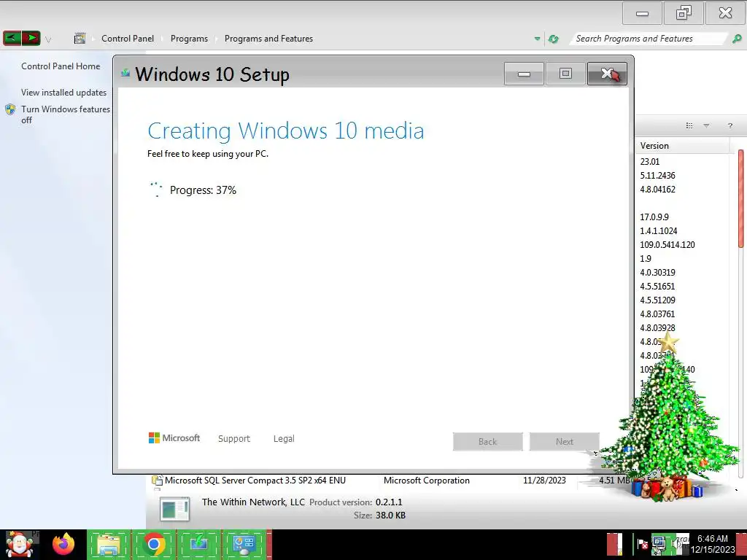Open File Explorer from the taskbar
The width and height of the screenshot is (747, 560).
point(109,544)
